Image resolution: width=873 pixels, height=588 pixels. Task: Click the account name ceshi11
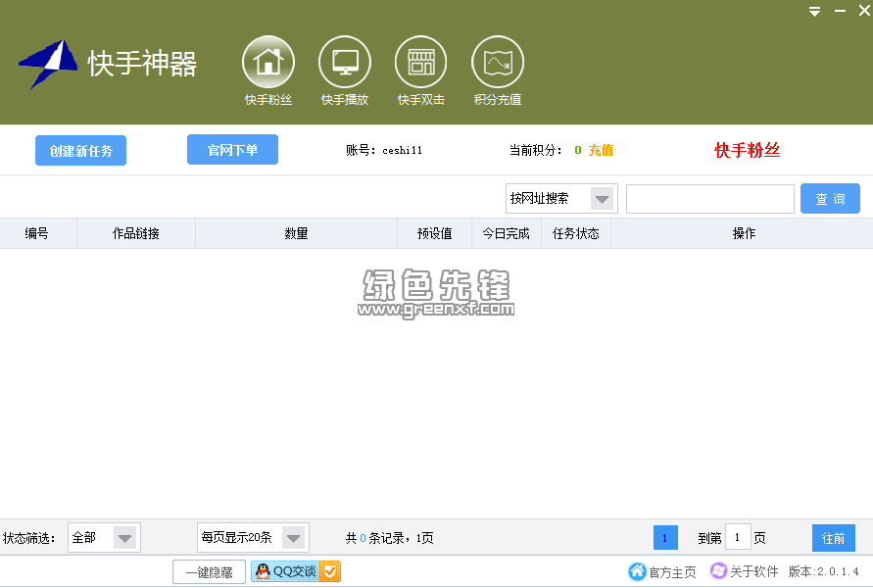[x=402, y=150]
